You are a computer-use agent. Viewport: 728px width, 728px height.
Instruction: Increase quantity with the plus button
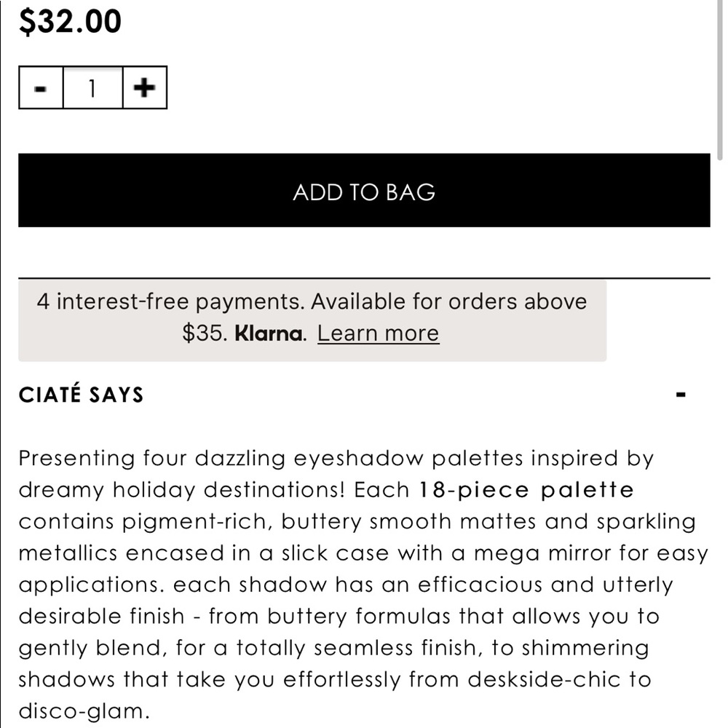(145, 88)
